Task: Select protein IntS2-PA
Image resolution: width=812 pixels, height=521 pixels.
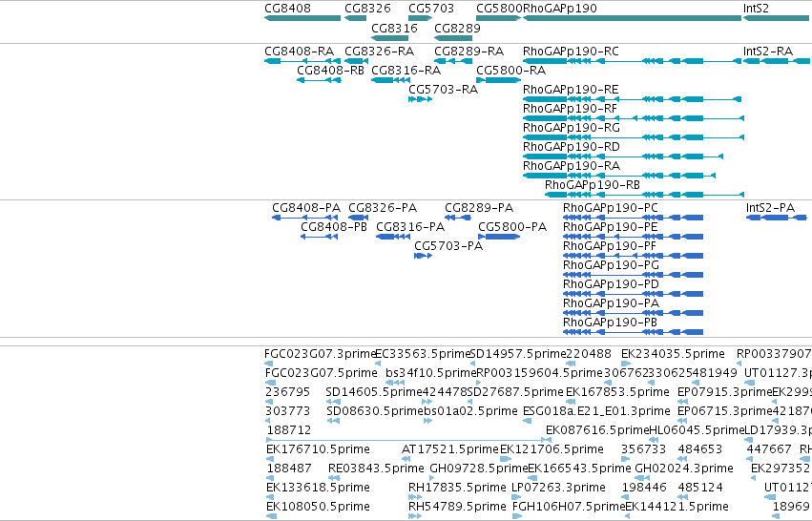Action: click(777, 218)
